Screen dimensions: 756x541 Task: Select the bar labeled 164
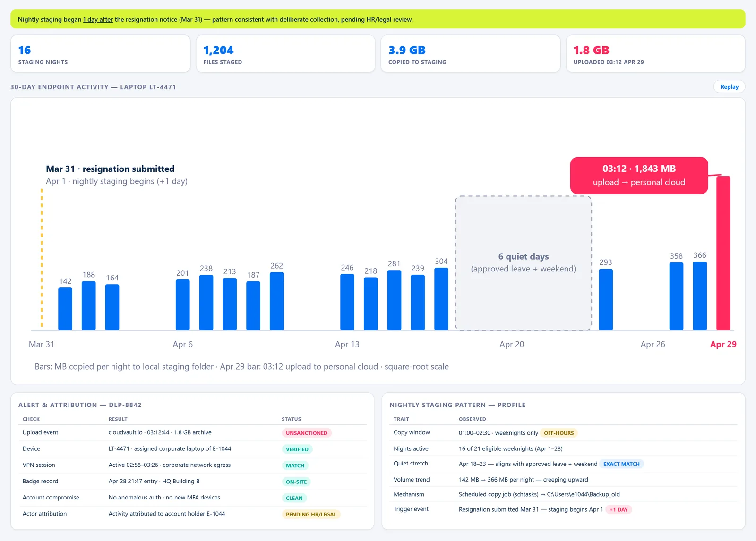tap(112, 307)
